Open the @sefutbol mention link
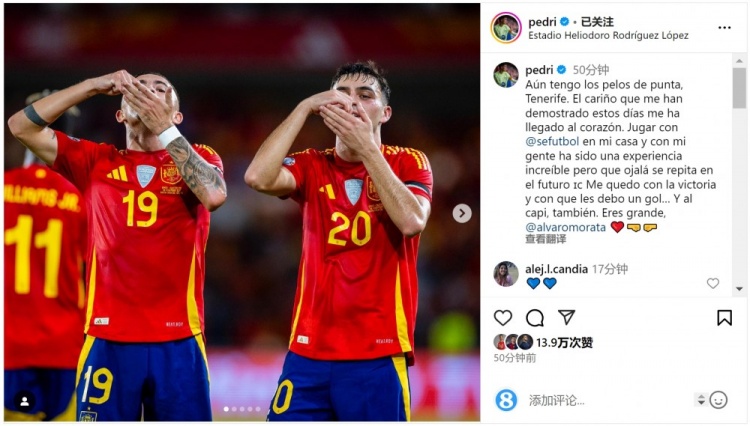This screenshot has width=750, height=426. click(x=552, y=142)
